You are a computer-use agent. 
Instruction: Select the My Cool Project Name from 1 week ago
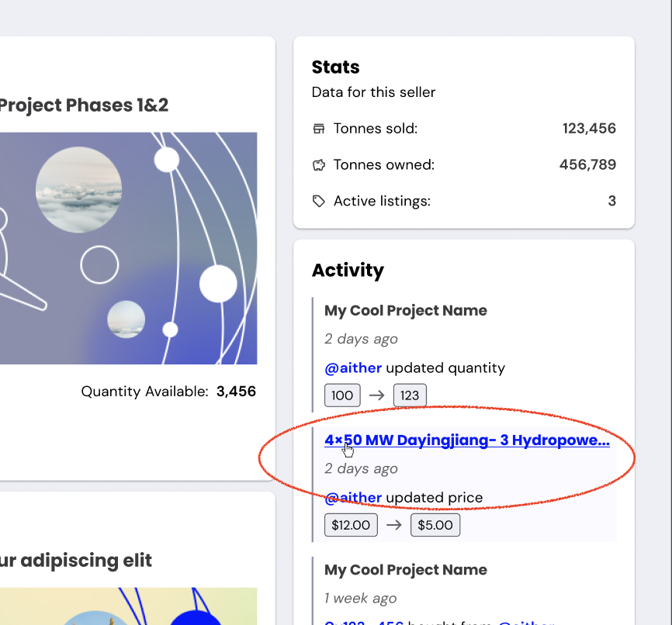tap(406, 569)
